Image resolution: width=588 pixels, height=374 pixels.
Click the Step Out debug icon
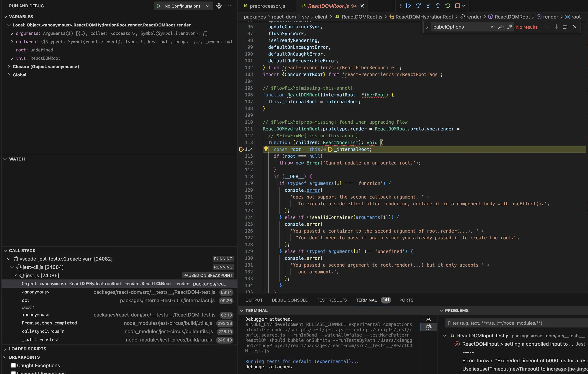pos(438,6)
